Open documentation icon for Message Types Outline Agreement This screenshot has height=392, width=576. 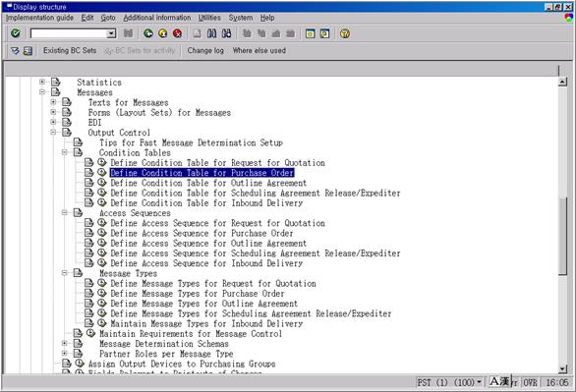coord(89,303)
